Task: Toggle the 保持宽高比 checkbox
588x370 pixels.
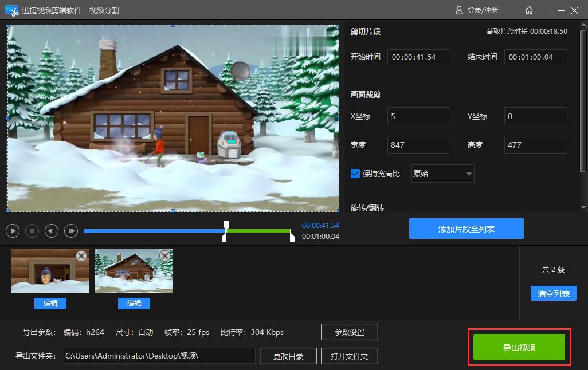Action: pos(355,173)
